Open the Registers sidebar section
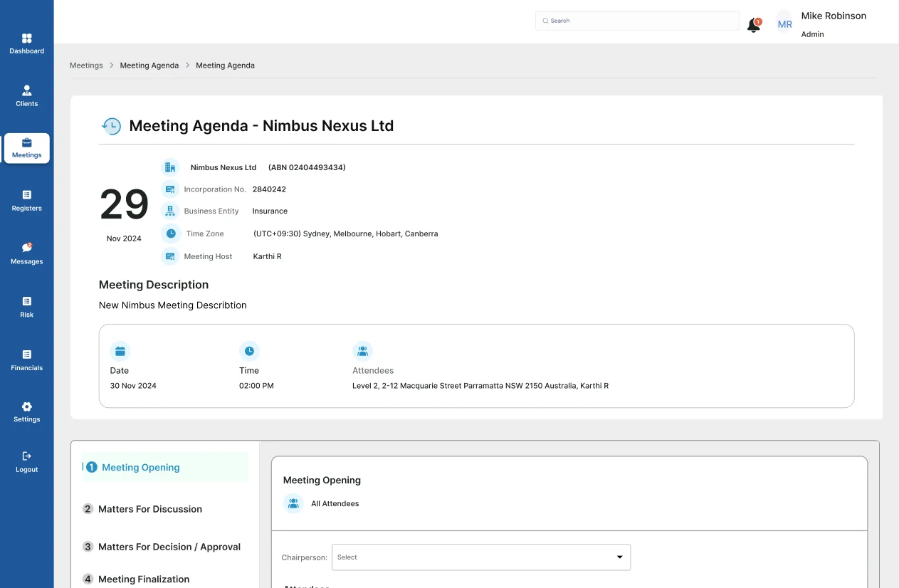The image size is (899, 588). (x=27, y=201)
